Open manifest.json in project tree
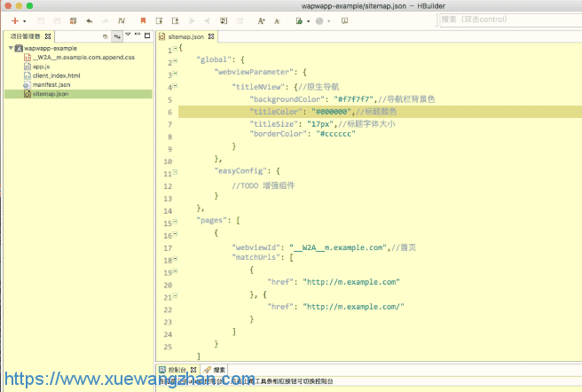The image size is (582, 392). coord(51,84)
